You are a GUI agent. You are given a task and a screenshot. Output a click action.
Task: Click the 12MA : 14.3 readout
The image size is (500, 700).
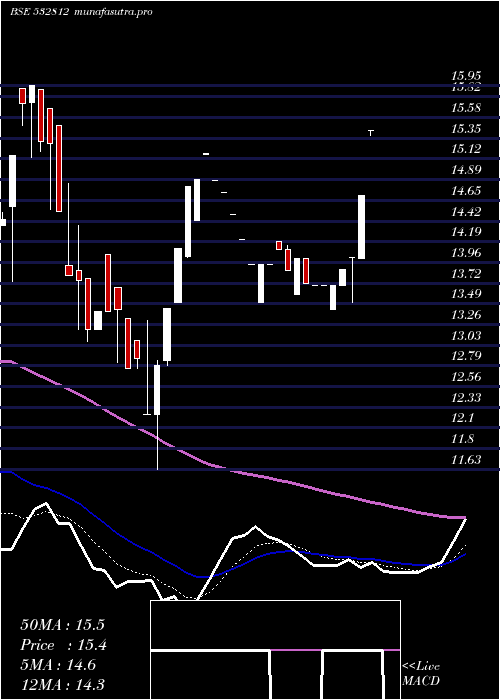[63, 685]
